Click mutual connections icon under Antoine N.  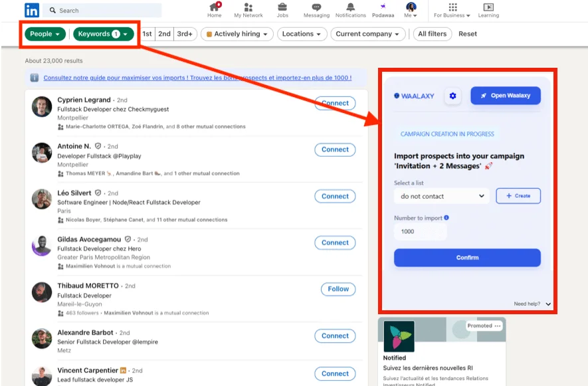point(60,173)
